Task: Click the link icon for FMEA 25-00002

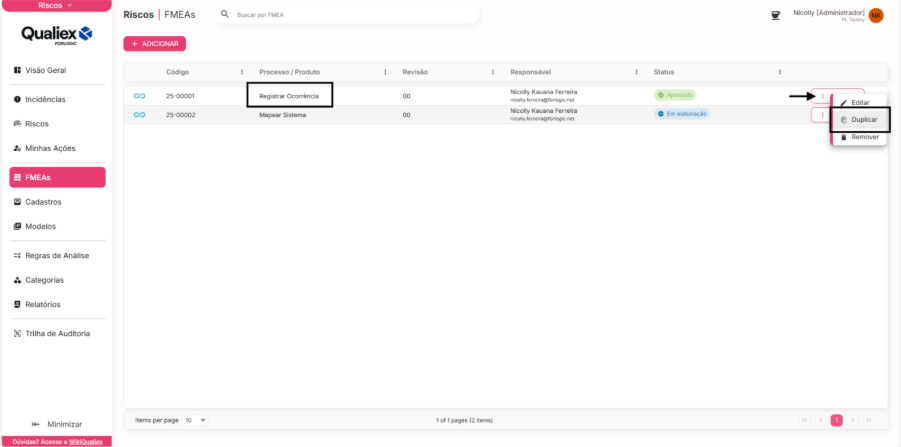Action: [140, 115]
